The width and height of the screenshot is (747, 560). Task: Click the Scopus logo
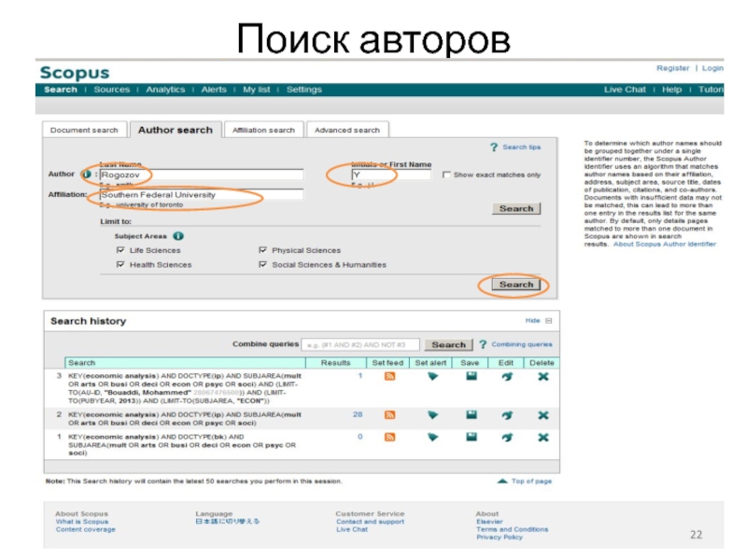tap(75, 73)
